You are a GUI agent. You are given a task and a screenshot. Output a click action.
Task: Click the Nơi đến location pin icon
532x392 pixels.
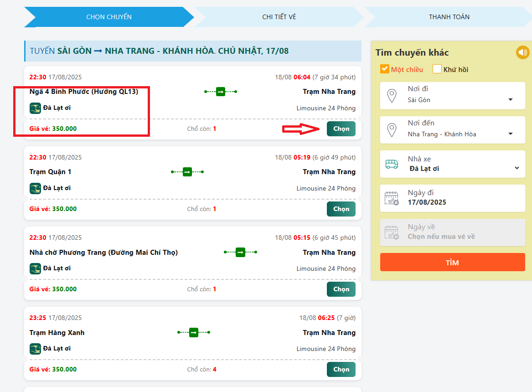392,130
